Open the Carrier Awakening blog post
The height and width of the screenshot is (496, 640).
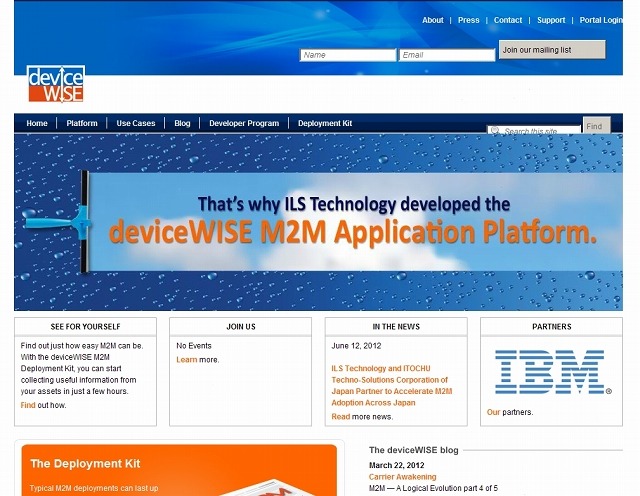(x=402, y=477)
